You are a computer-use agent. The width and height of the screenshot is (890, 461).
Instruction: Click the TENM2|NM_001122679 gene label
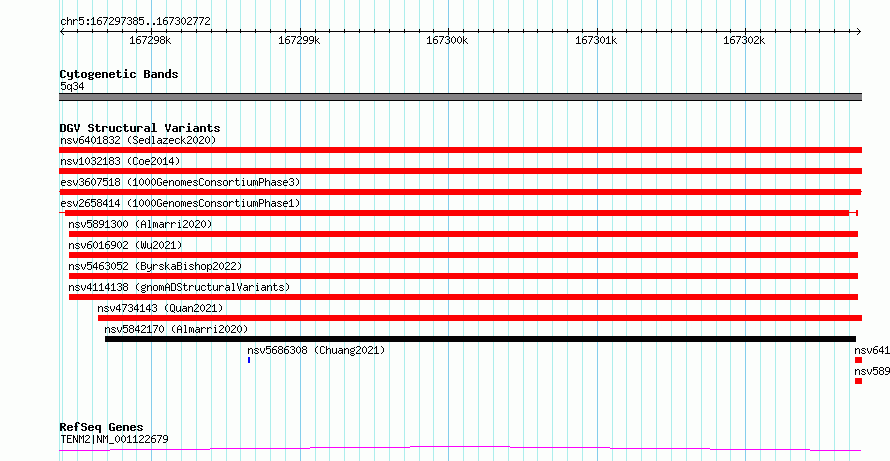click(114, 439)
